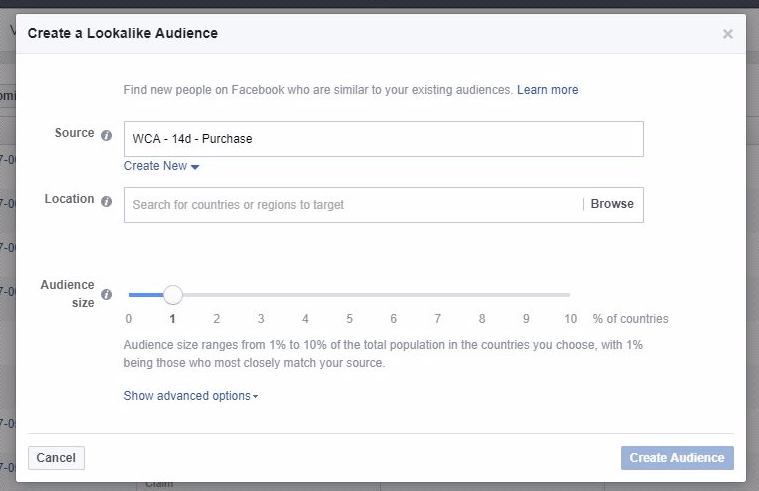This screenshot has height=491, width=759.
Task: Click the audience size slider handle
Action: coord(172,294)
